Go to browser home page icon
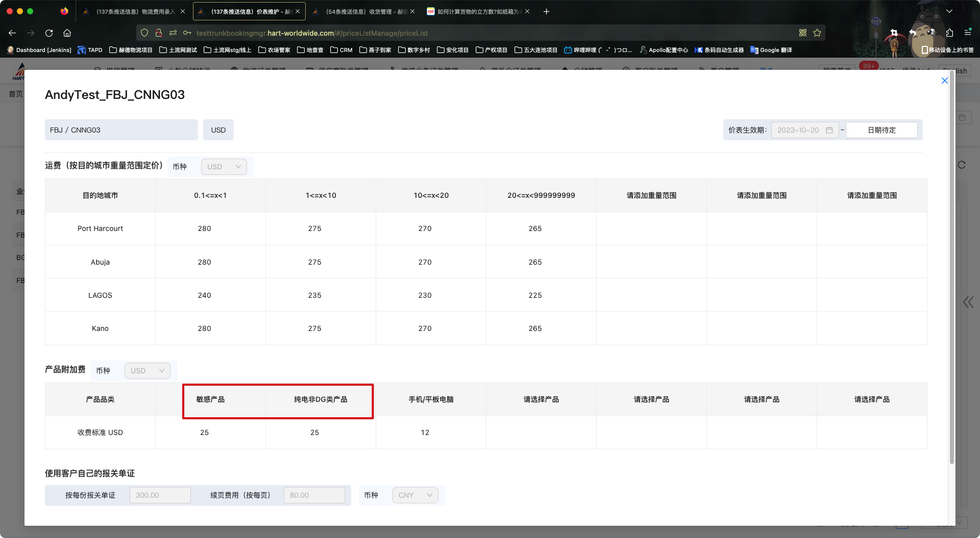Image resolution: width=980 pixels, height=538 pixels. pos(67,33)
